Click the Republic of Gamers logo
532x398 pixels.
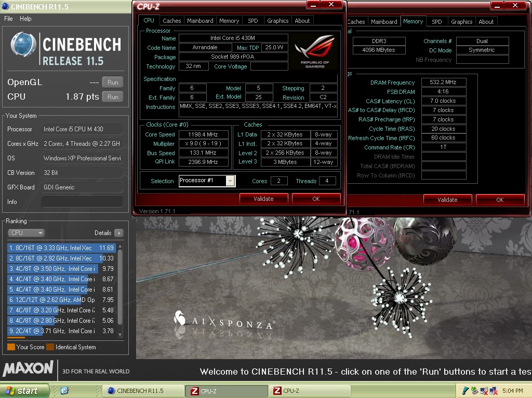(x=315, y=51)
